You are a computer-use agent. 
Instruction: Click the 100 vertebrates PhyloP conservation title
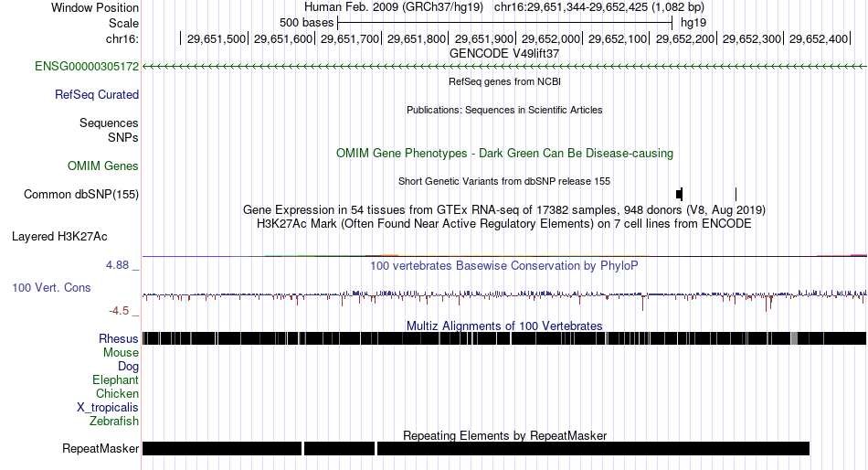[x=504, y=266]
